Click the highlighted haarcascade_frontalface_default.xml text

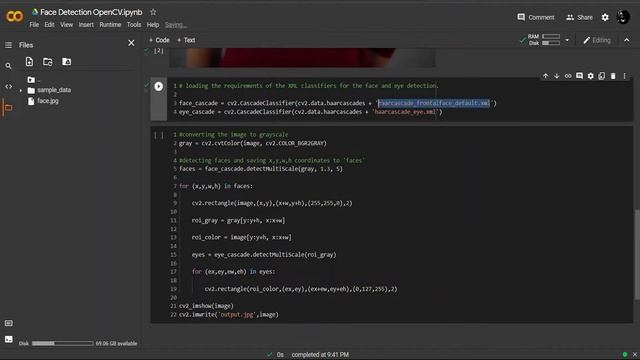(x=433, y=103)
